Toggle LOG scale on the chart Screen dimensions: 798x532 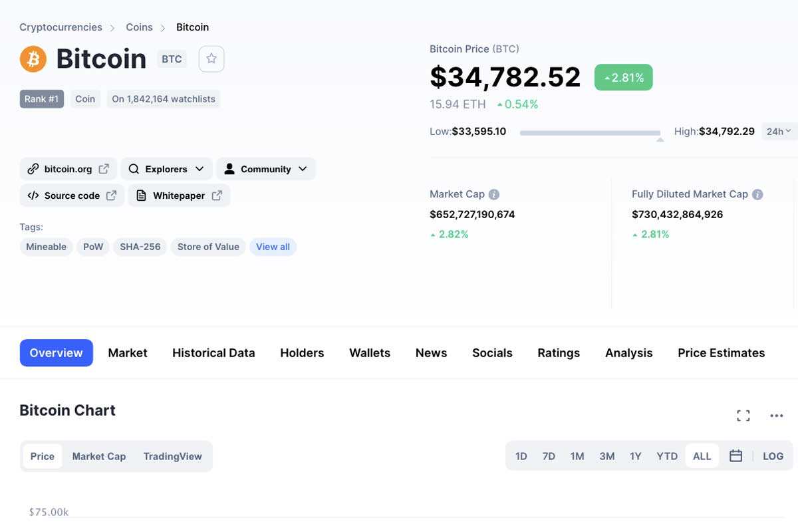[773, 456]
